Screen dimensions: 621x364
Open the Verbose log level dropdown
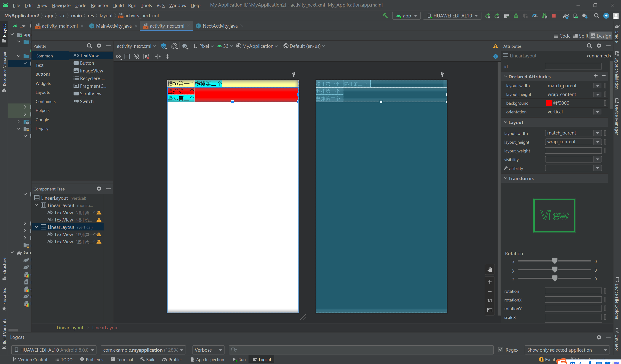pos(208,350)
